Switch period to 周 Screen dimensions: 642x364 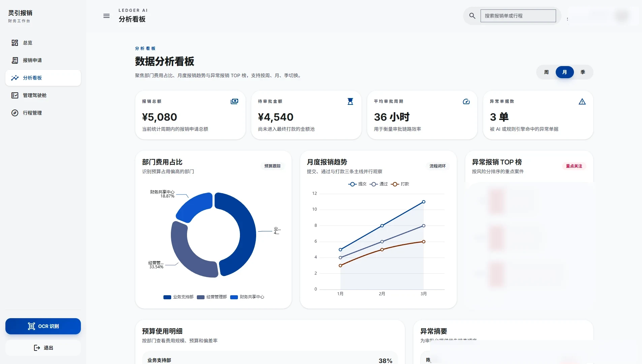coord(546,72)
